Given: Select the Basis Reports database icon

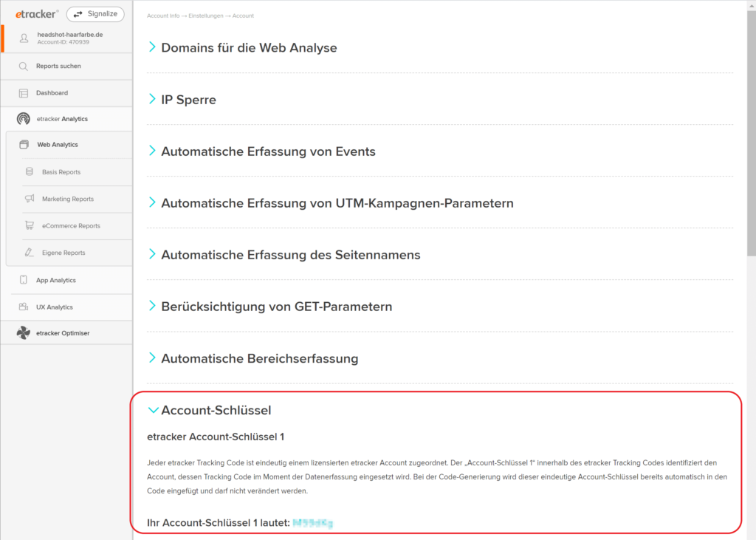Looking at the screenshot, I should point(30,172).
